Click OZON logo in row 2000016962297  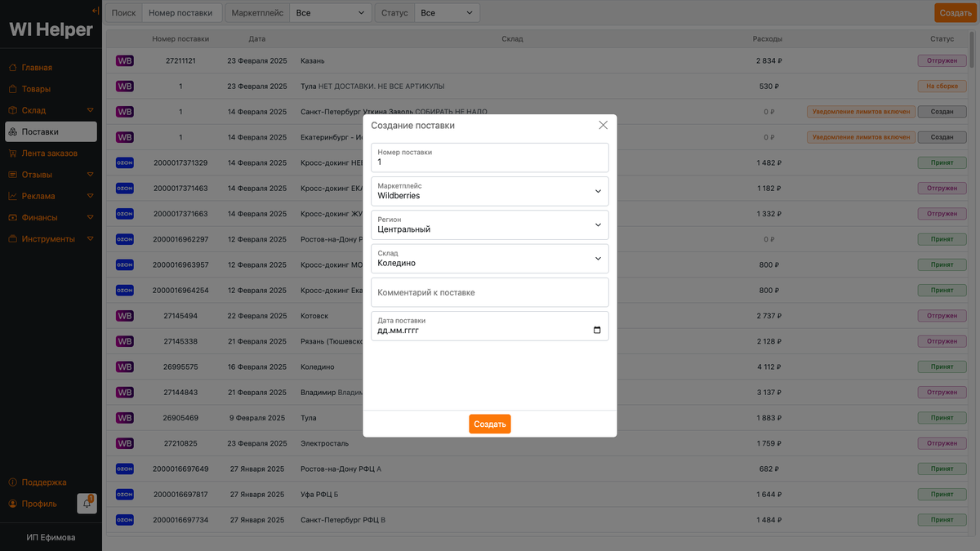pos(125,239)
